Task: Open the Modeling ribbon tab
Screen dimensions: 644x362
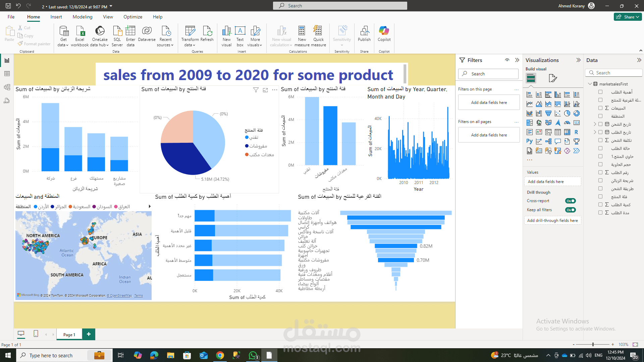Action: [x=83, y=17]
